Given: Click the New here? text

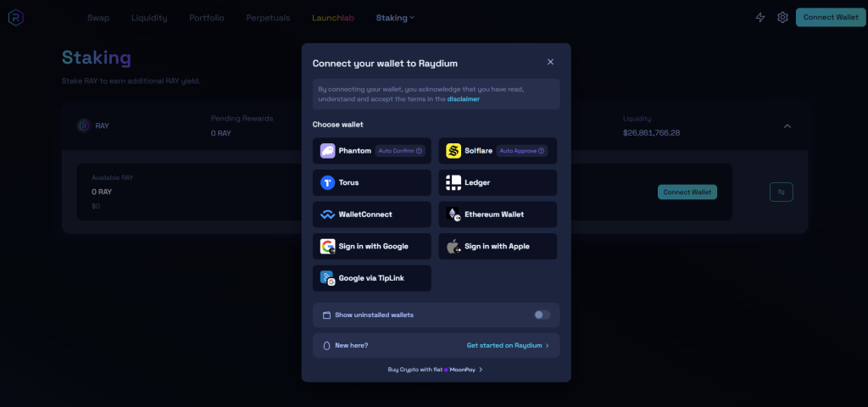Looking at the screenshot, I should click(352, 346).
